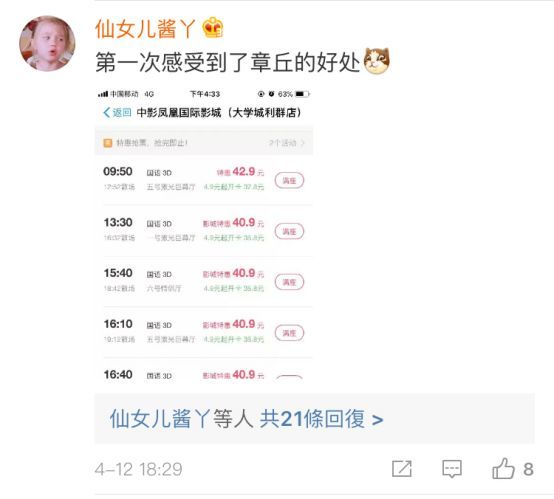Click the share/repost icon
This screenshot has height=499, width=554.
pos(402,469)
